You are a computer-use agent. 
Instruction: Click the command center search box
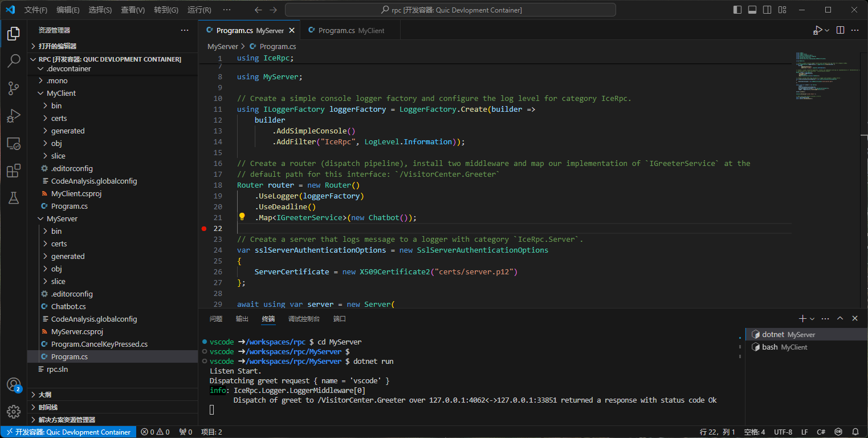pyautogui.click(x=450, y=10)
